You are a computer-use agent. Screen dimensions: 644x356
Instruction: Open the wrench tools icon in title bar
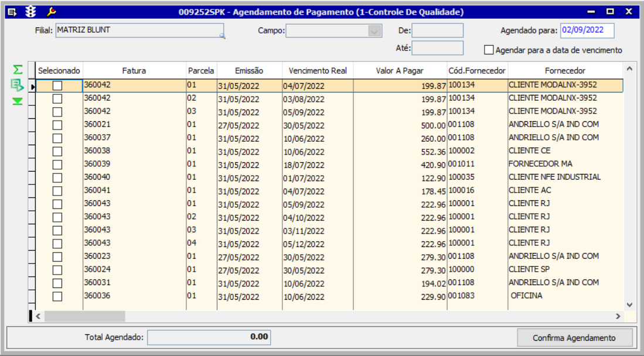52,12
